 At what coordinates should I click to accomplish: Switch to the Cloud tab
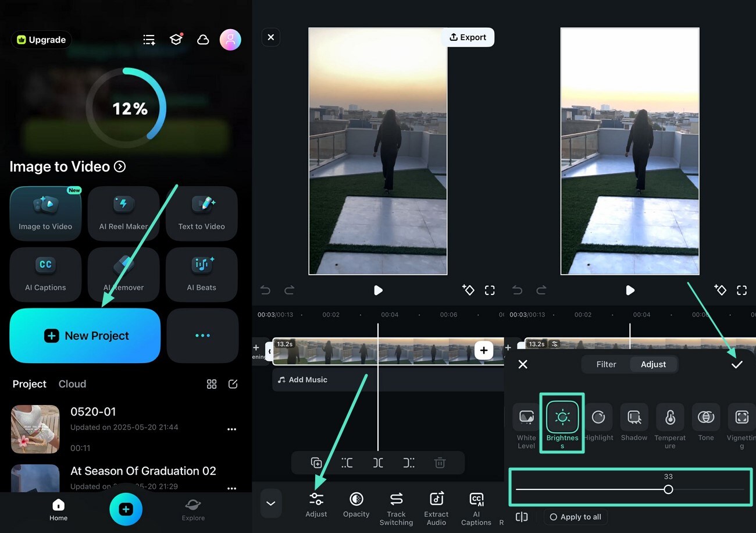(x=72, y=384)
